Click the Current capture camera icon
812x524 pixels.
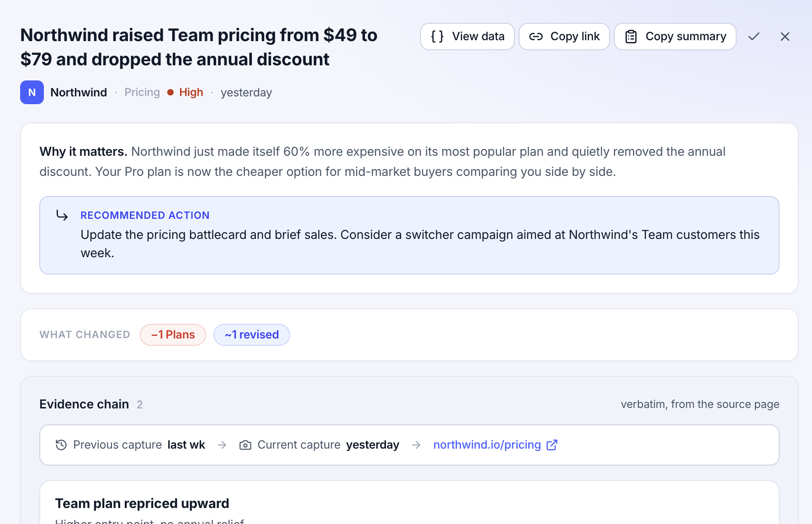tap(245, 445)
